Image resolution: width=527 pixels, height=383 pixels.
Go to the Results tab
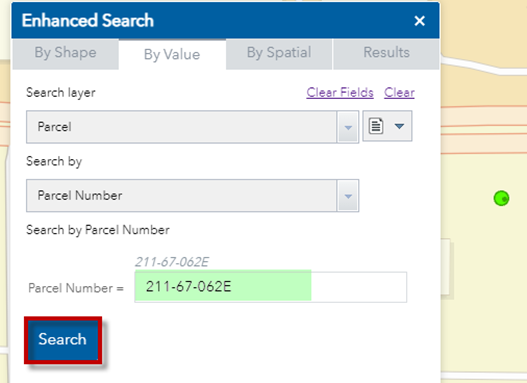pyautogui.click(x=386, y=54)
